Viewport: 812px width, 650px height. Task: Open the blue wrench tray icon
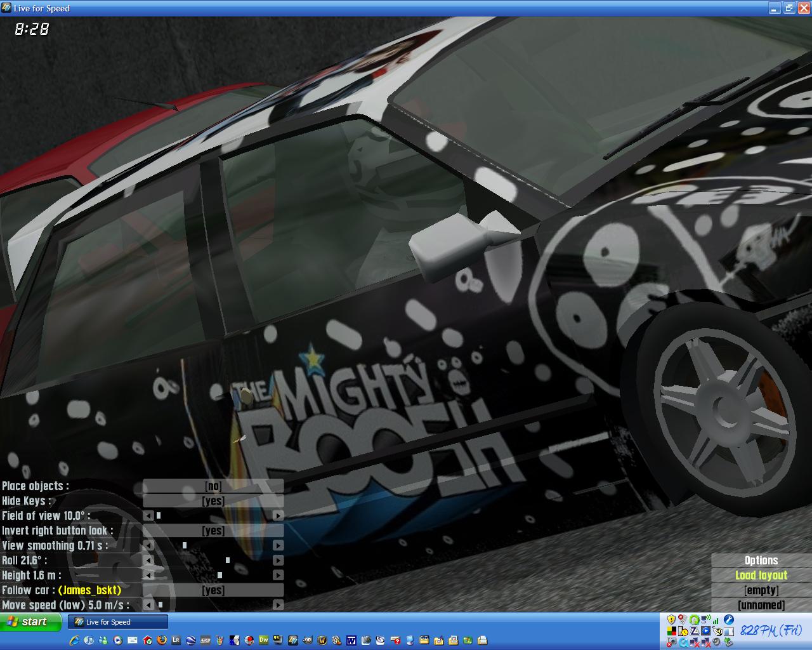point(729,620)
